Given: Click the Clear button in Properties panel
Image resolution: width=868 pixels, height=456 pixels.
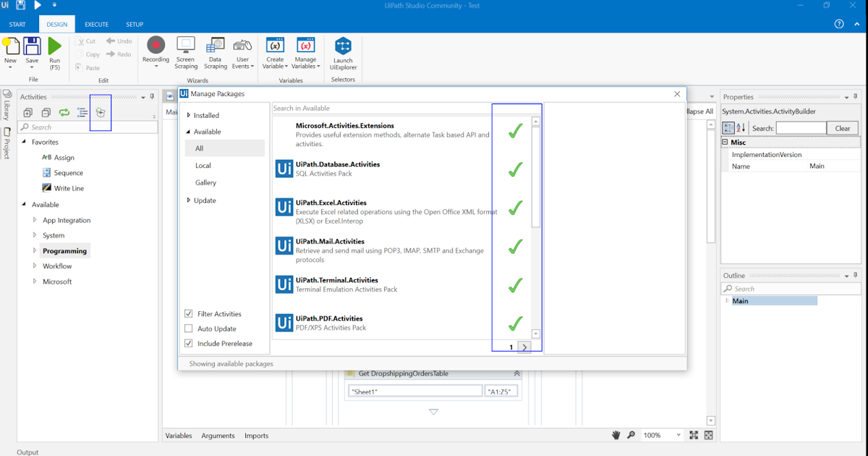Looking at the screenshot, I should point(842,127).
